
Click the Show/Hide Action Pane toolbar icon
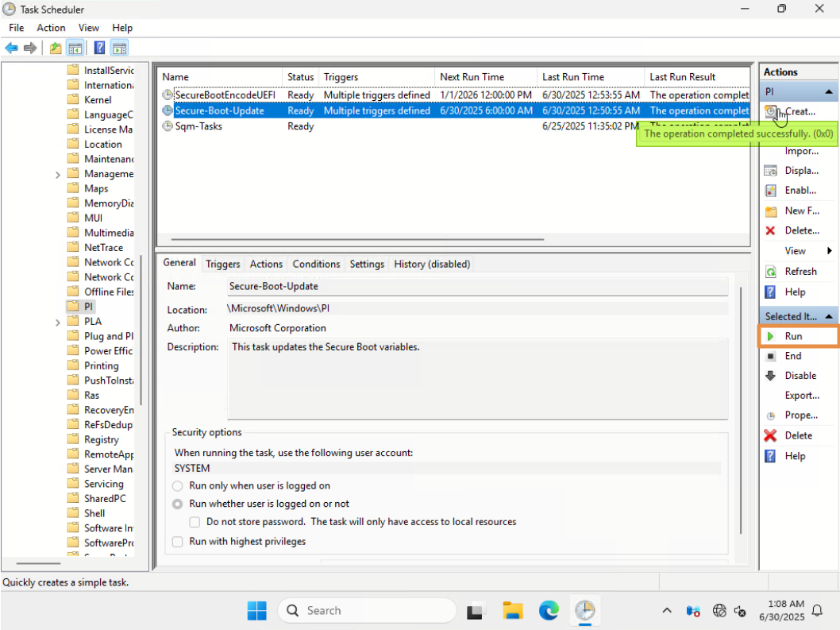119,48
